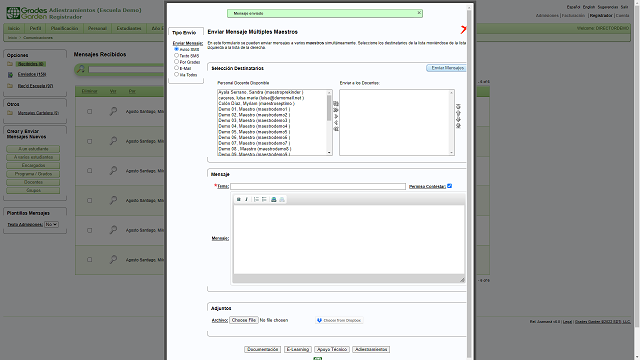Click the Documentación button
The height and width of the screenshot is (360, 640).
[262, 349]
